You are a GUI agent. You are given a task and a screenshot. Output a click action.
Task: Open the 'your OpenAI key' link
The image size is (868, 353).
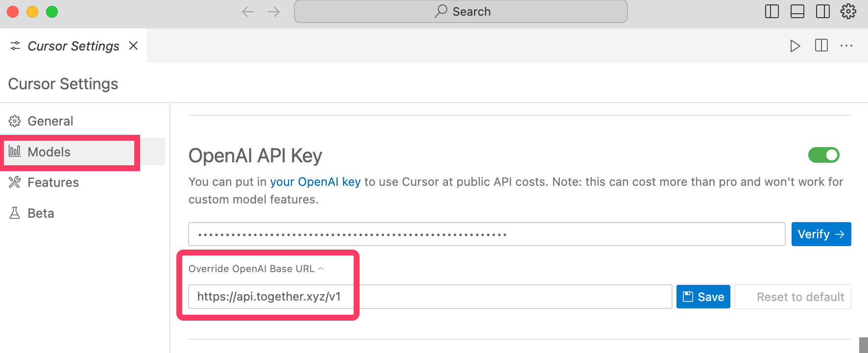pos(315,182)
